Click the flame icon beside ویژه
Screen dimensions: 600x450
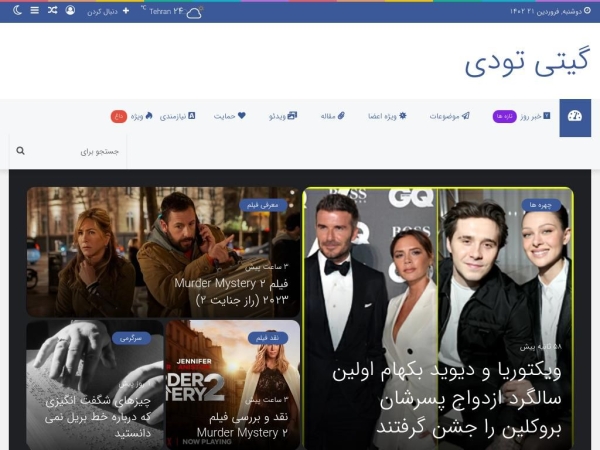tap(149, 116)
